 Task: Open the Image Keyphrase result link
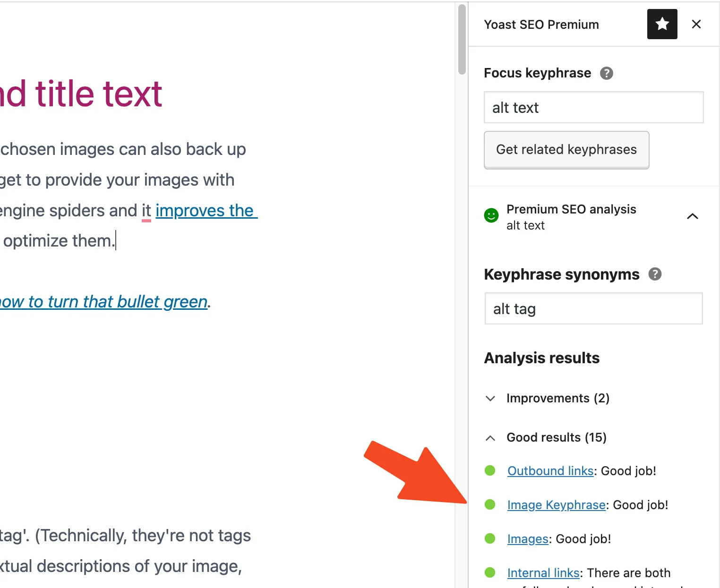coord(556,504)
